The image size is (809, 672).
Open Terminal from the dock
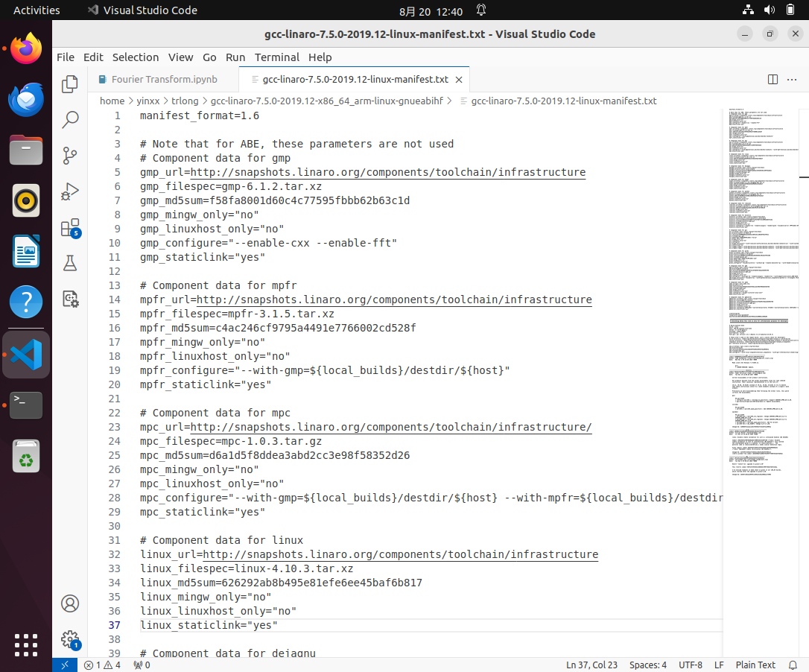tap(26, 405)
